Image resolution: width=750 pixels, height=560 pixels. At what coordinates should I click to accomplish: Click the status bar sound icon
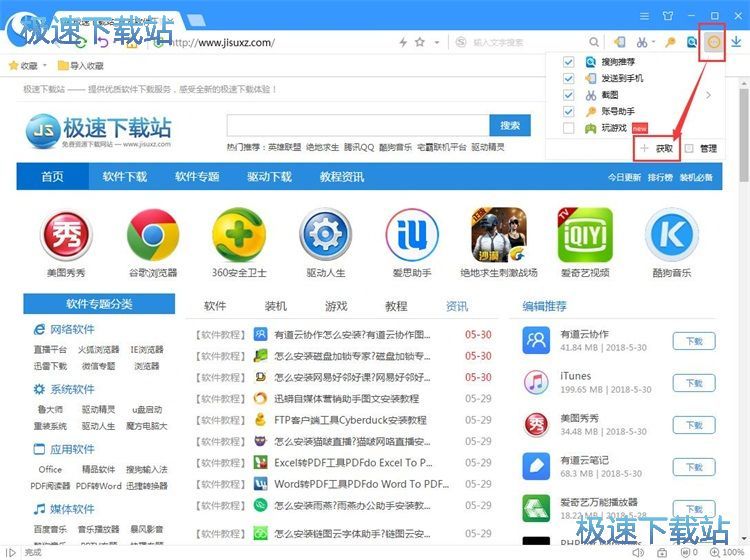coord(638,552)
